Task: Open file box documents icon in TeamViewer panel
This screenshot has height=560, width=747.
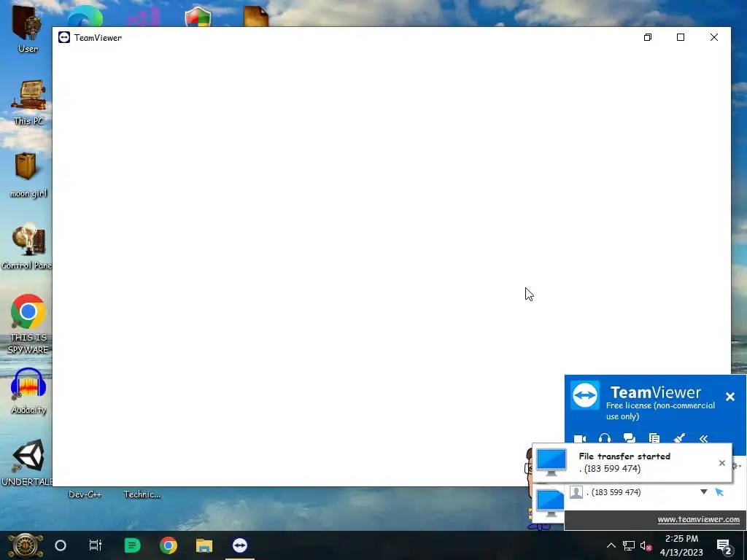Action: click(x=654, y=438)
